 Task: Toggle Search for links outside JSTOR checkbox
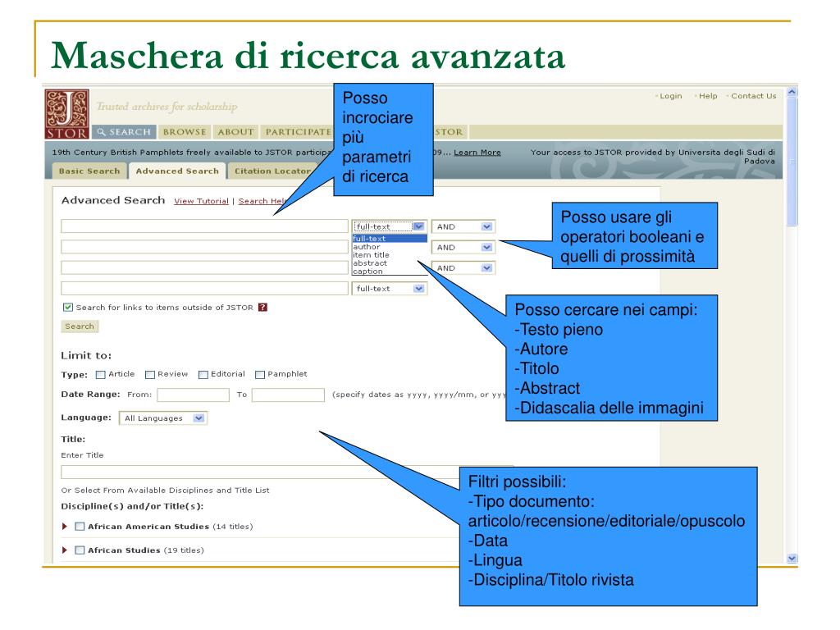tap(68, 307)
